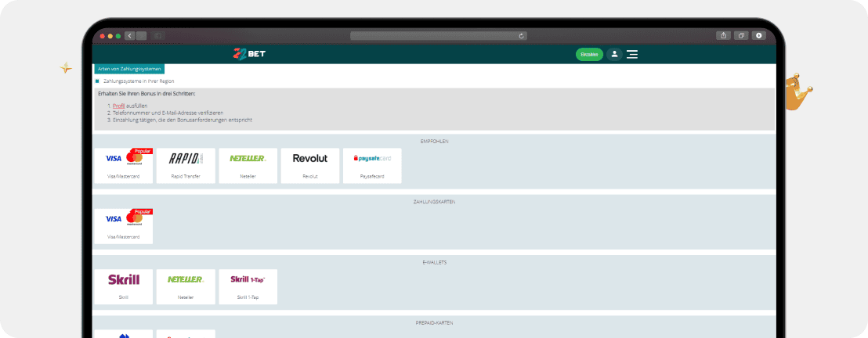Click 'Erhalten Sie Ihren Bonus in drei Schritten' text
Image resolution: width=868 pixels, height=338 pixels.
click(146, 93)
